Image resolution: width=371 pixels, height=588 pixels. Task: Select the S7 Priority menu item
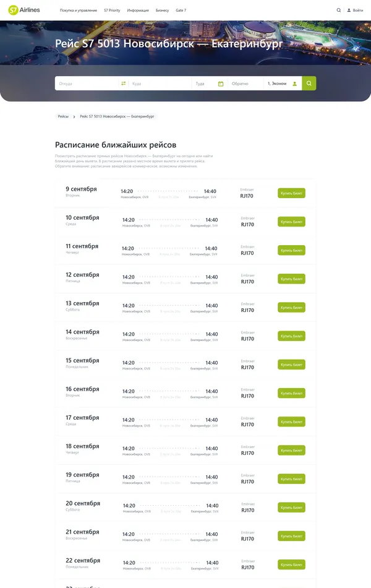pos(112,10)
